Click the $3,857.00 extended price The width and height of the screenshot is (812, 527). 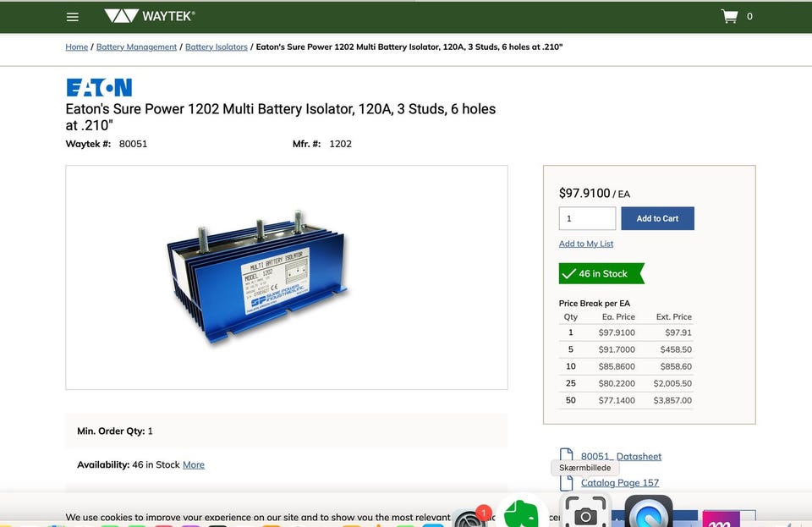click(672, 400)
